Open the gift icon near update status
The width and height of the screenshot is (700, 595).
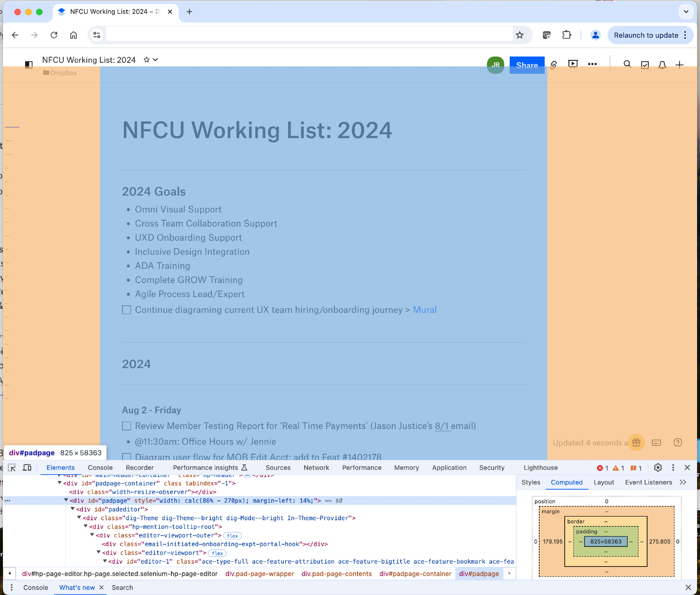click(x=636, y=443)
